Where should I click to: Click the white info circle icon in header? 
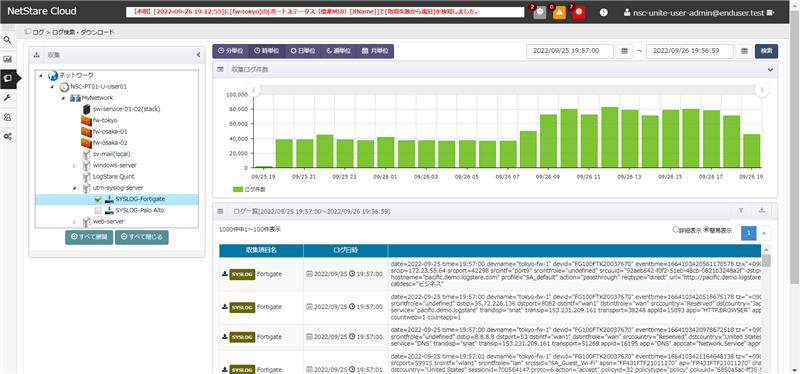tap(604, 13)
